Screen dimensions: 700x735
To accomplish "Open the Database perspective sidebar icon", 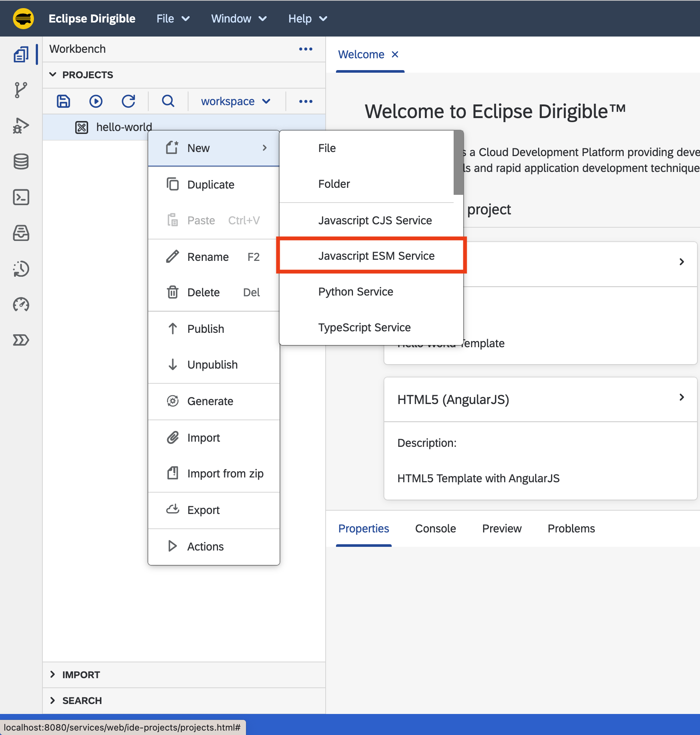I will pyautogui.click(x=21, y=161).
